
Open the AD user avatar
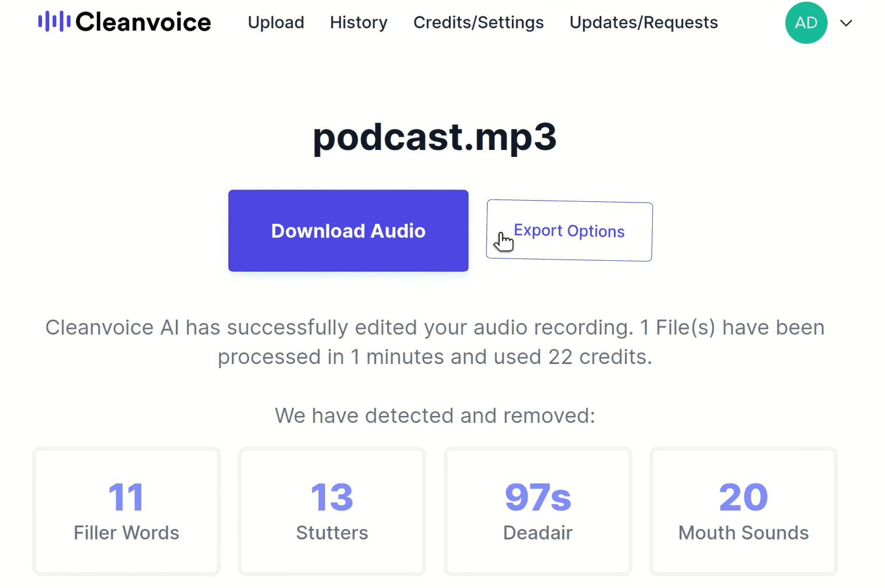[806, 23]
